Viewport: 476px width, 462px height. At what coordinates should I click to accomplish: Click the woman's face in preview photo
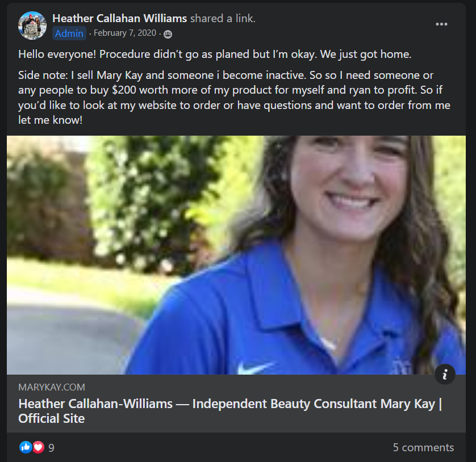coord(350,187)
